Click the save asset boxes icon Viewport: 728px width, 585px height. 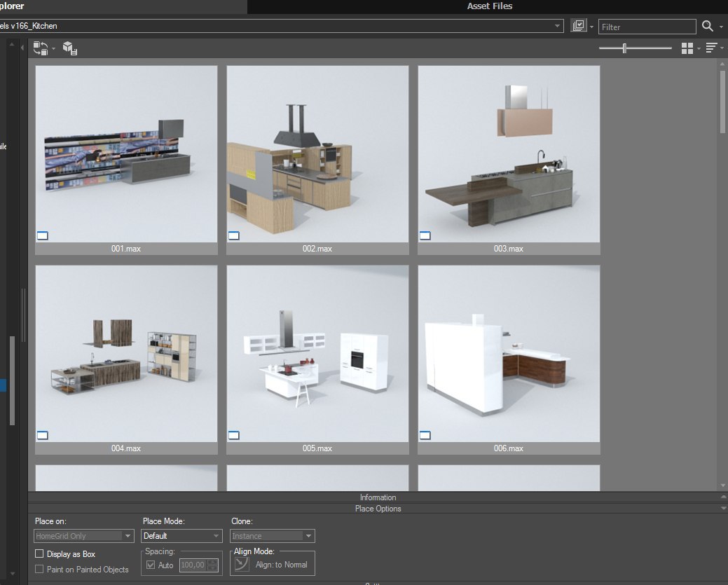click(69, 48)
